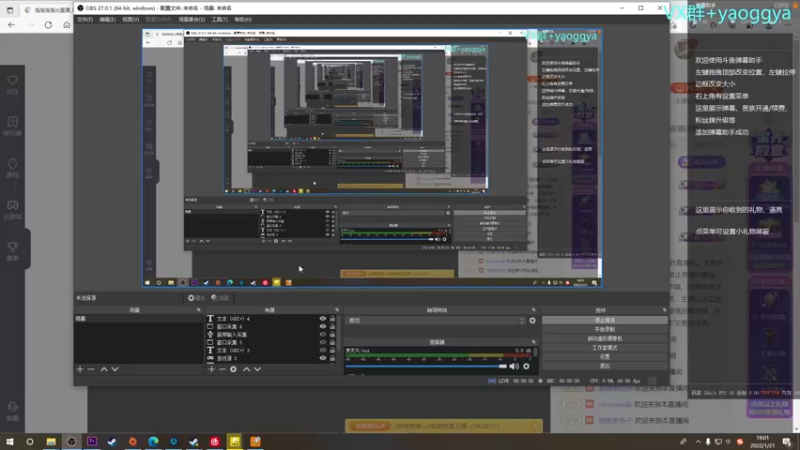Screen dimensions: 800x450
Task: Pop out the 转场特效 dock panel icon
Action: point(534,310)
